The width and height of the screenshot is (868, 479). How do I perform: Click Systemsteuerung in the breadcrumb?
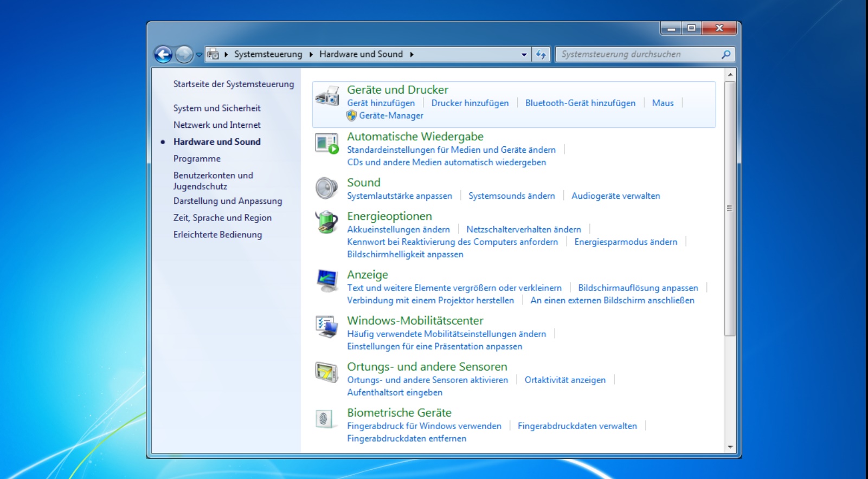tap(268, 54)
